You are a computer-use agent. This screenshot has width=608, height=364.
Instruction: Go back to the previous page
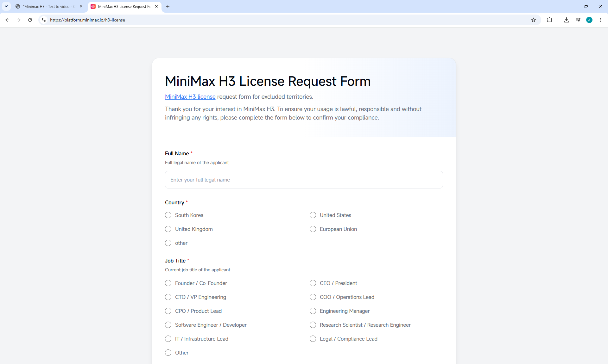click(7, 20)
